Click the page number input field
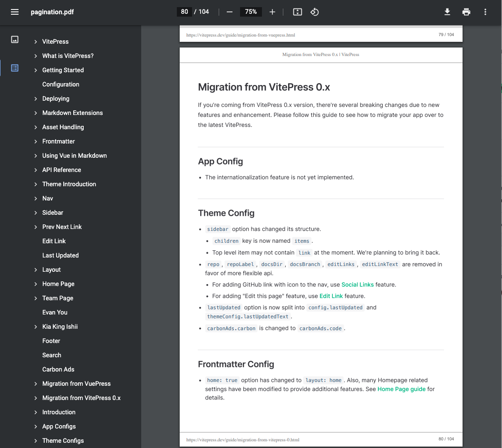This screenshot has height=448, width=502. click(184, 11)
